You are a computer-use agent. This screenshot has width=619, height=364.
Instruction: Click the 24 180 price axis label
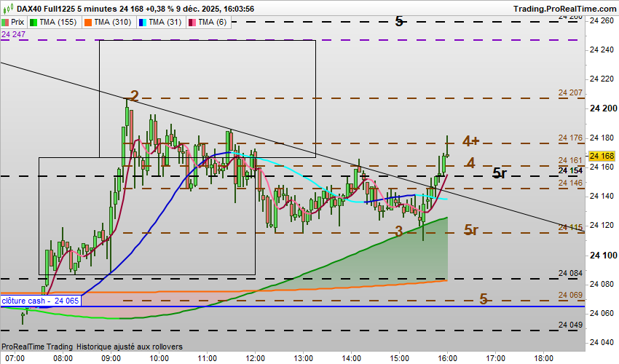coord(602,138)
